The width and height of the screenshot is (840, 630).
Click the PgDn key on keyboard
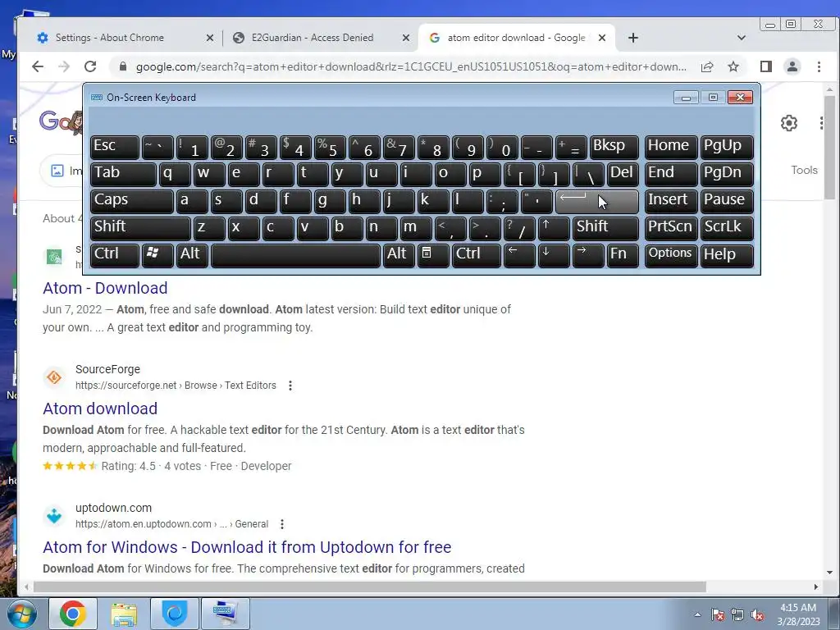pos(727,174)
